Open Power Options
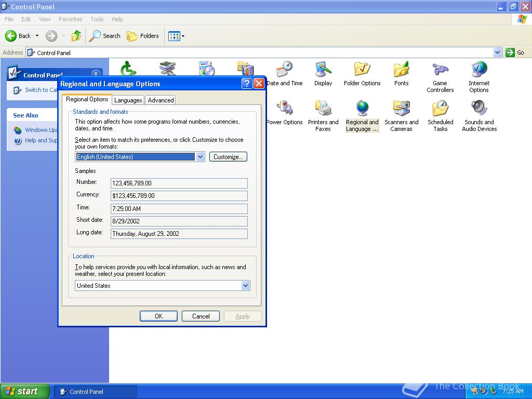Image resolution: width=532 pixels, height=399 pixels. point(285,109)
